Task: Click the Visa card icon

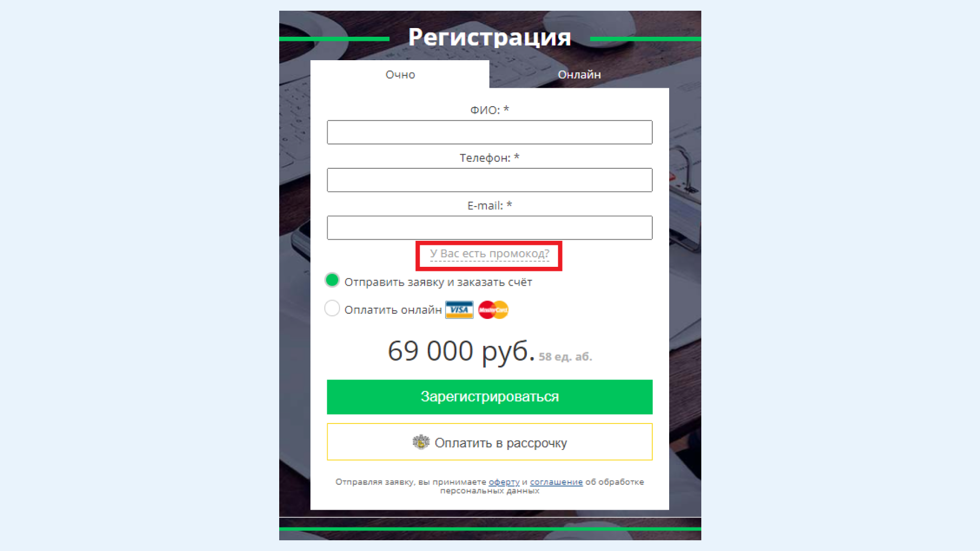Action: point(459,310)
